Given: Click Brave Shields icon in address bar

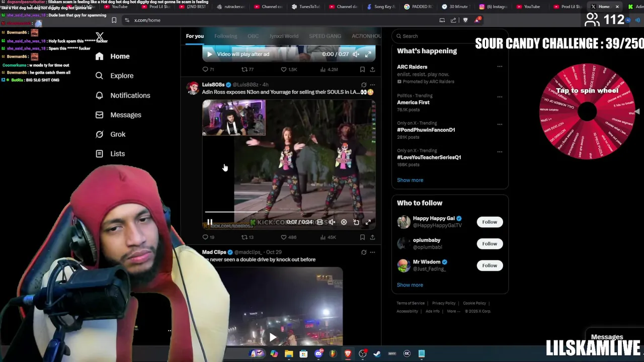Looking at the screenshot, I should point(465,20).
